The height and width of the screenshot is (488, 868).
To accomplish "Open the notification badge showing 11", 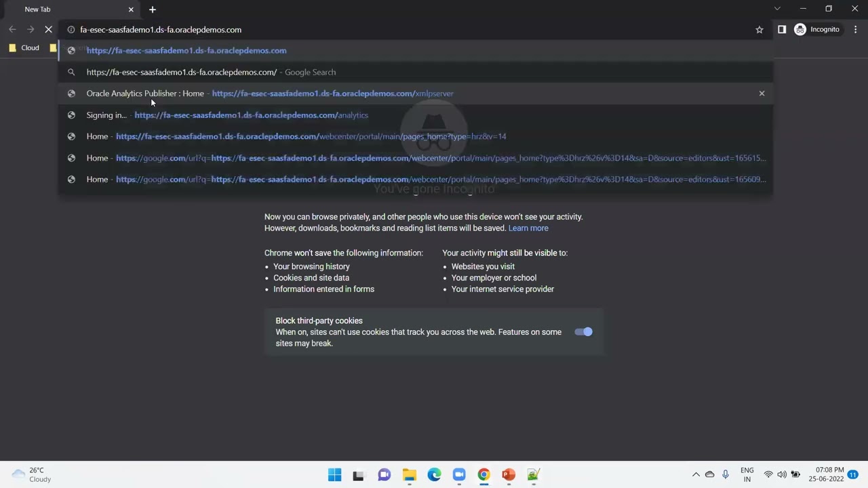I will pos(853,474).
